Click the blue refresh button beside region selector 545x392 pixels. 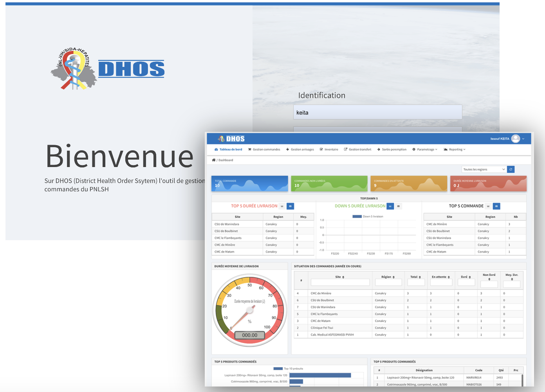[511, 169]
